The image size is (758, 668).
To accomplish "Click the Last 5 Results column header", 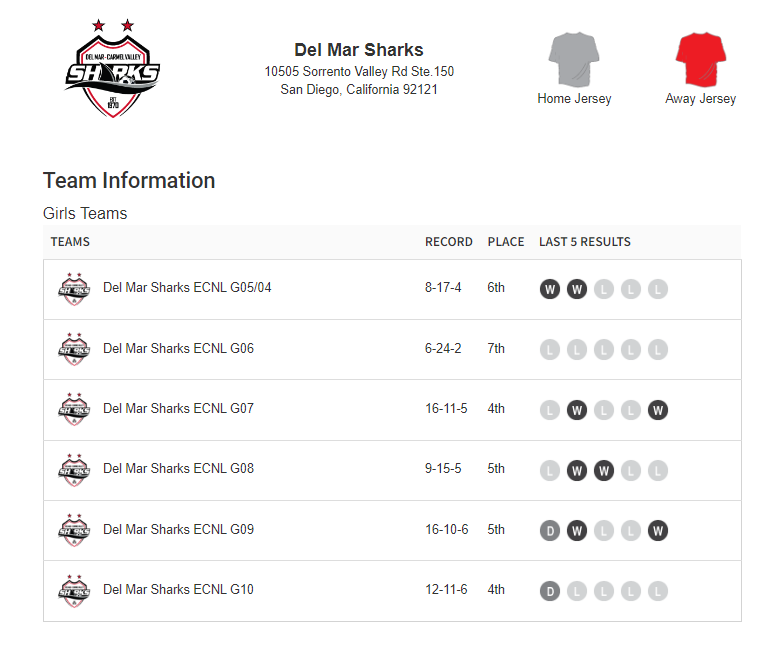I will 584,242.
